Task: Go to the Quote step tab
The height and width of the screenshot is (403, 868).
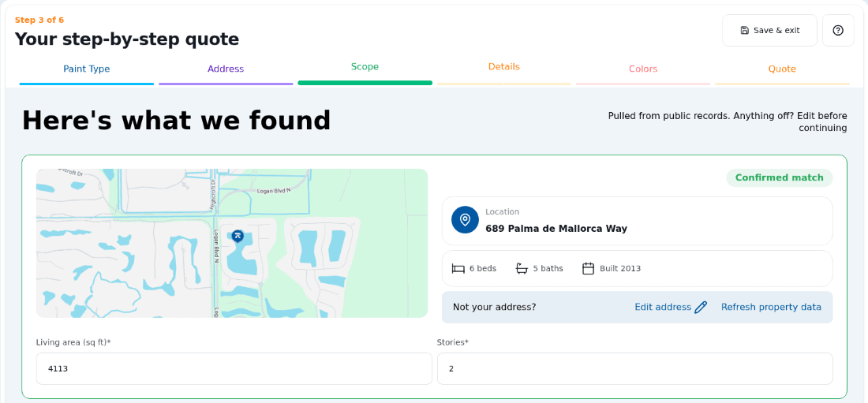Action: click(782, 69)
